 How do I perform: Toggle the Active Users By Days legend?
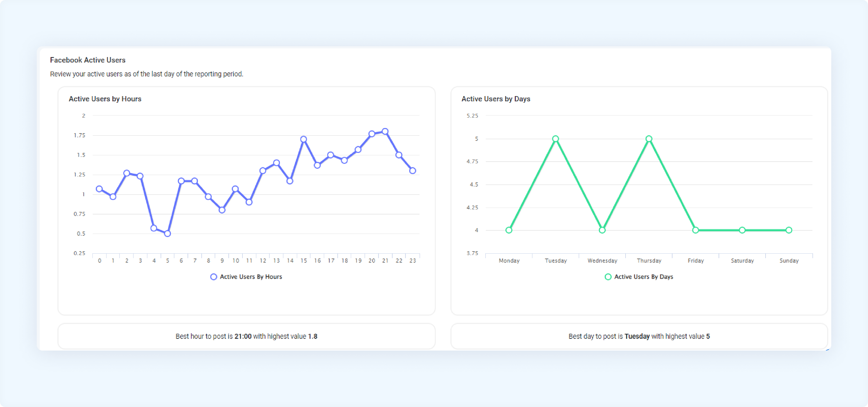(x=639, y=277)
